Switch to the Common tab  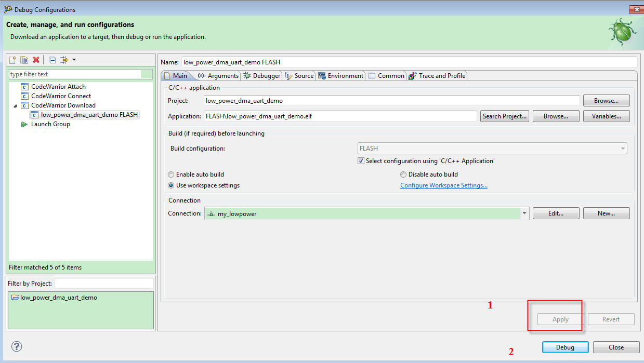(386, 76)
